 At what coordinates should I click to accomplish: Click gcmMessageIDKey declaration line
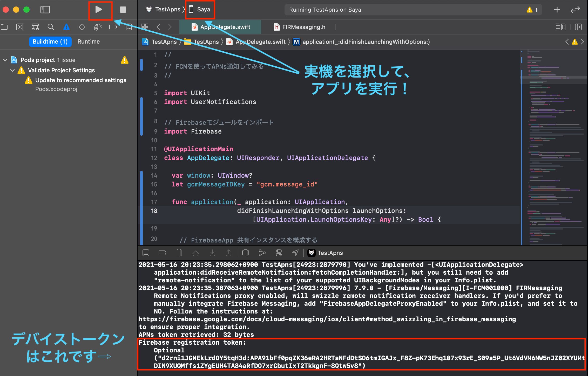coord(245,184)
